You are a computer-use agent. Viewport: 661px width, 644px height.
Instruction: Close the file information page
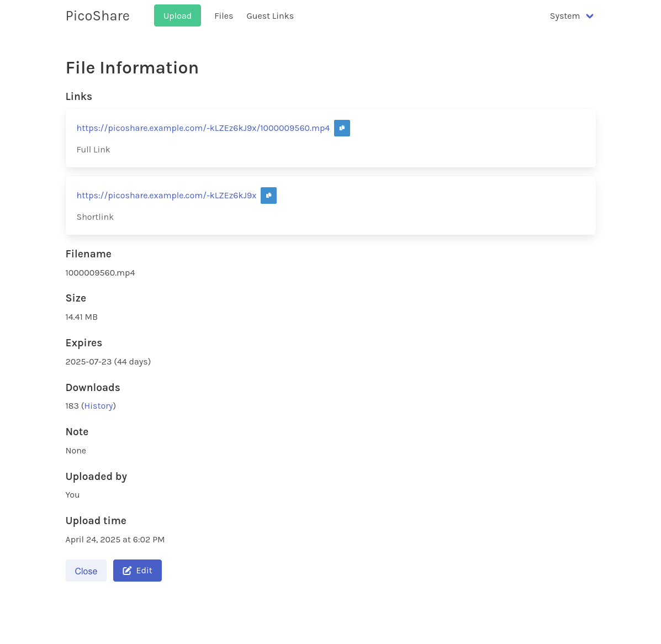pyautogui.click(x=86, y=571)
